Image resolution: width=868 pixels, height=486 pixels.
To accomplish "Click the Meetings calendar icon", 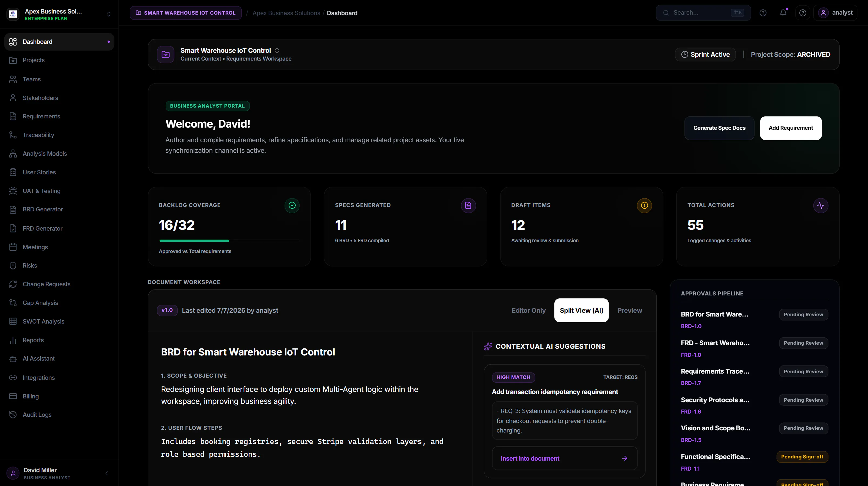I will coord(13,247).
